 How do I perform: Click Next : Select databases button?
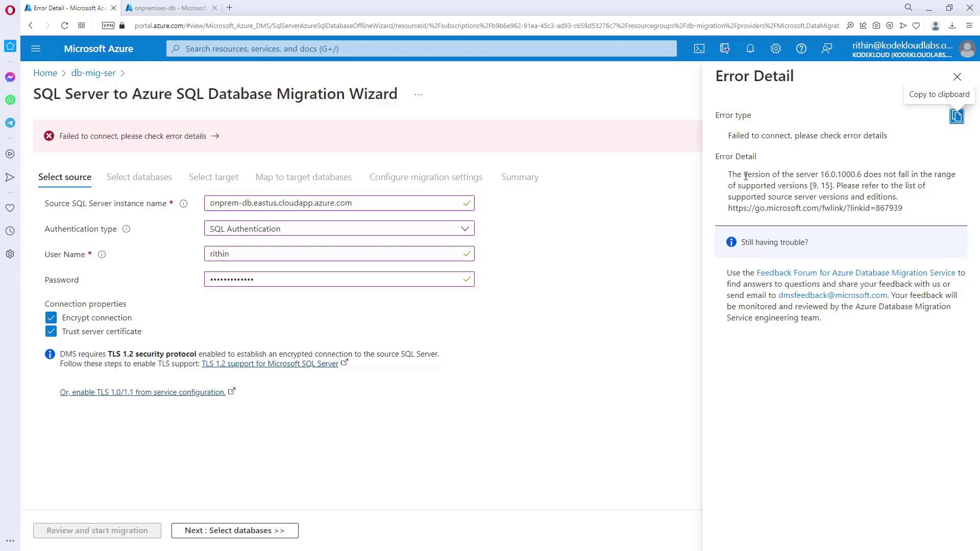[235, 531]
